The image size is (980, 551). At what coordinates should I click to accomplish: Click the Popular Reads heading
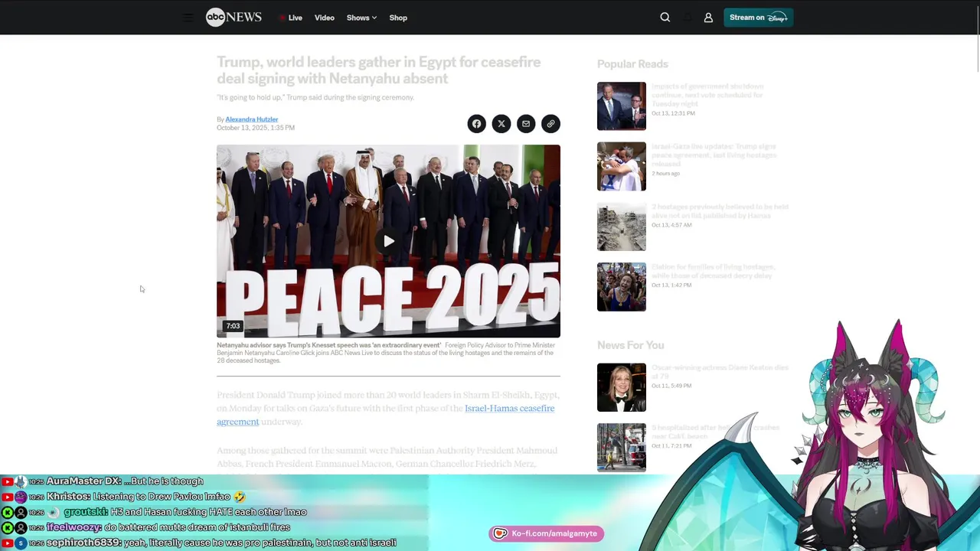(632, 64)
